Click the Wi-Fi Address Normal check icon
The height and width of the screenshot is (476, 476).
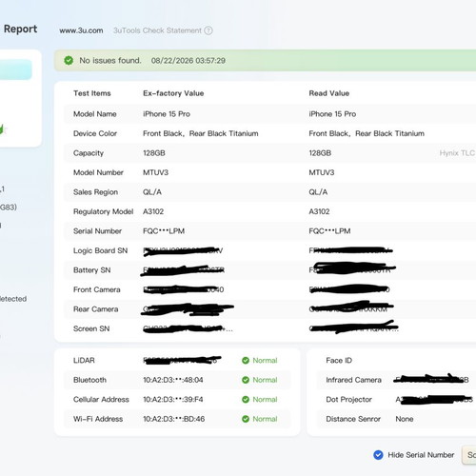click(246, 419)
